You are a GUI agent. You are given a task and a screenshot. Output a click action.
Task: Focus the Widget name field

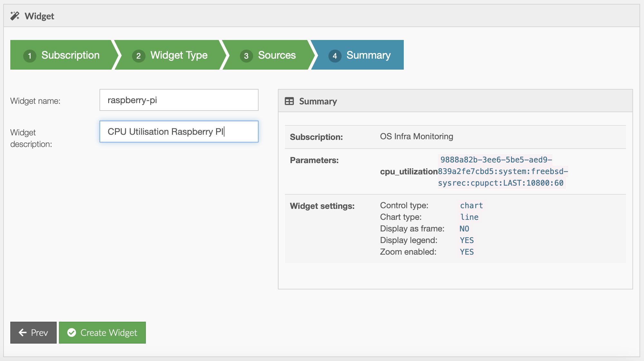pos(179,100)
